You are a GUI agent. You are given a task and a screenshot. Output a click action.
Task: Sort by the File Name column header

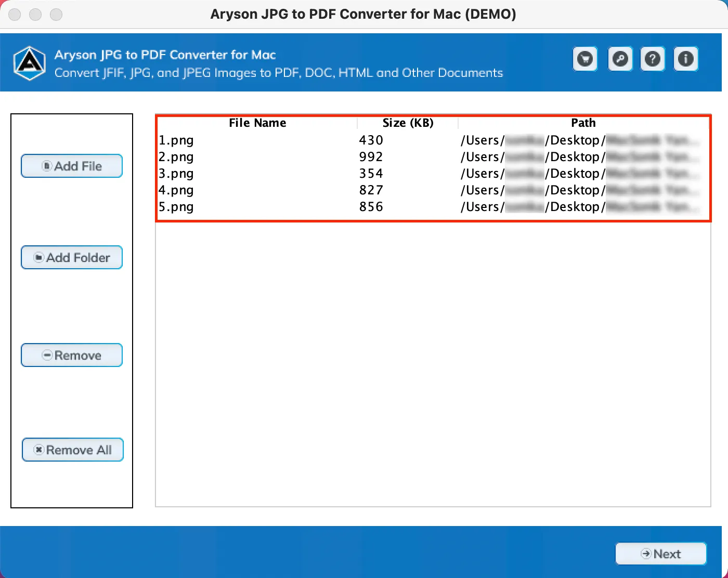tap(257, 123)
